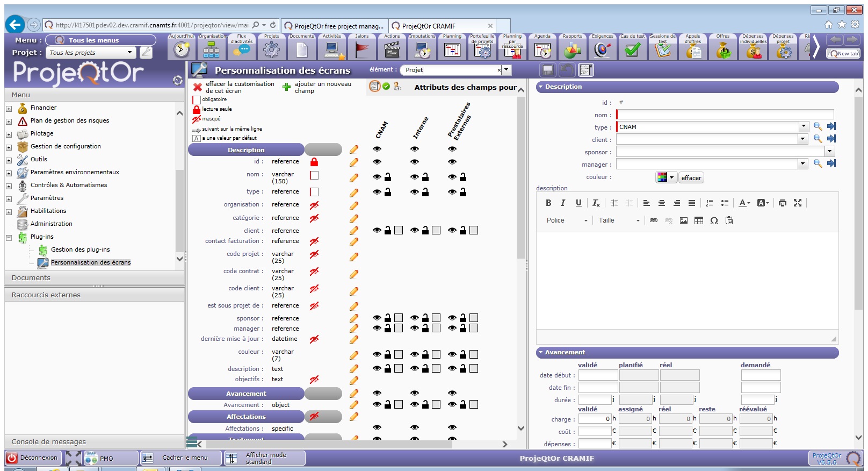The height and width of the screenshot is (471, 868).
Task: Click the 'Cacher le menu' button
Action: tap(181, 458)
